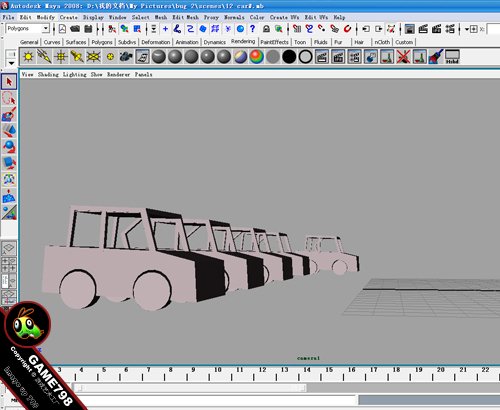Click the red X shelf icon

click(403, 56)
